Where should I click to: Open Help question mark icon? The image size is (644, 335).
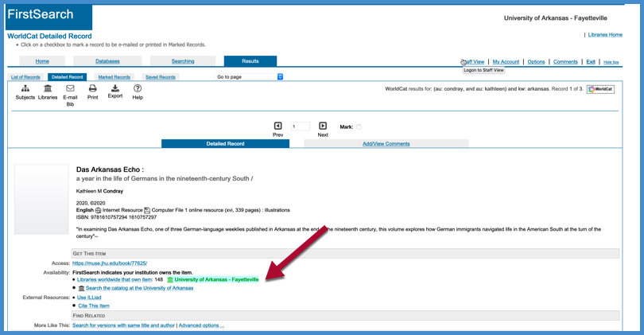pos(138,89)
